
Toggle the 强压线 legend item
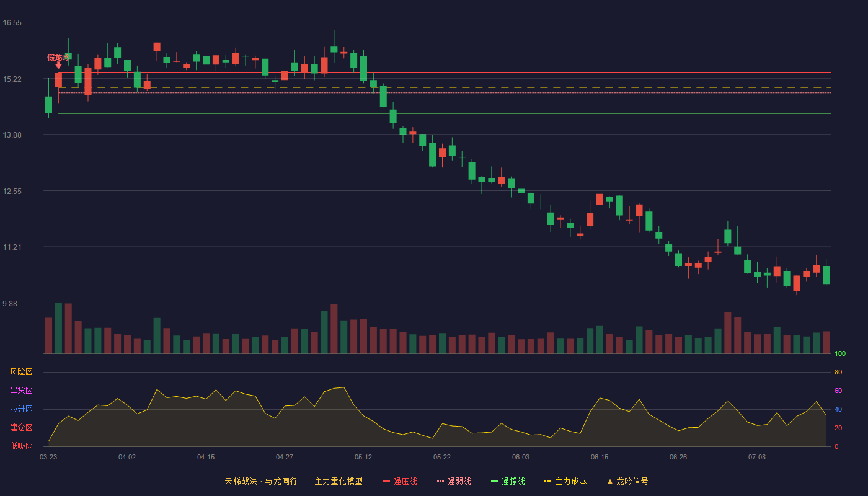[400, 481]
